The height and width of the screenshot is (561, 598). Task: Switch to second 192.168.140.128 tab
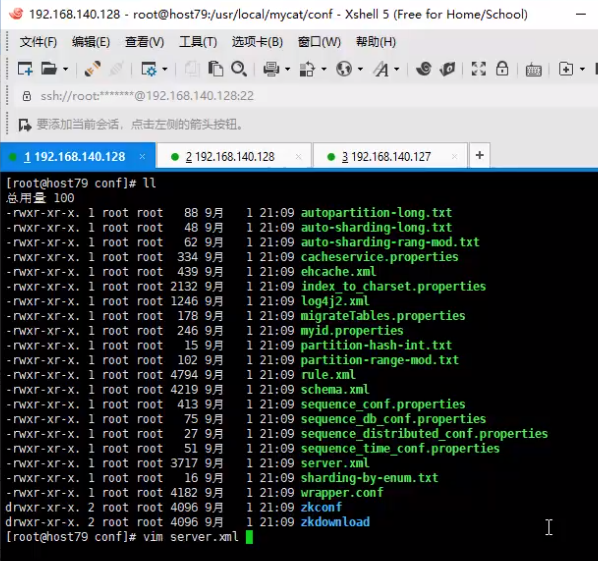pos(230,156)
